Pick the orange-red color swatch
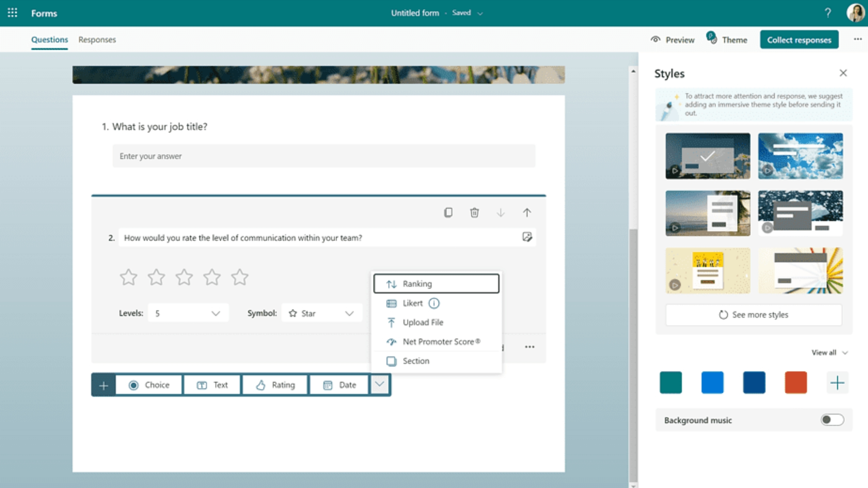This screenshot has height=488, width=868. click(795, 383)
